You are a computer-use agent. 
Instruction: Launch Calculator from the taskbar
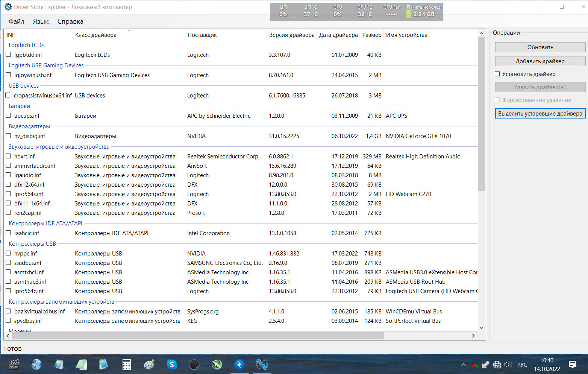(x=127, y=364)
